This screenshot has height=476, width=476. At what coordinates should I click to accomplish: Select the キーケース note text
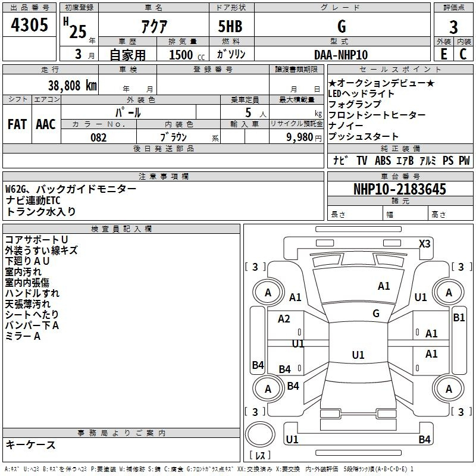(31, 444)
